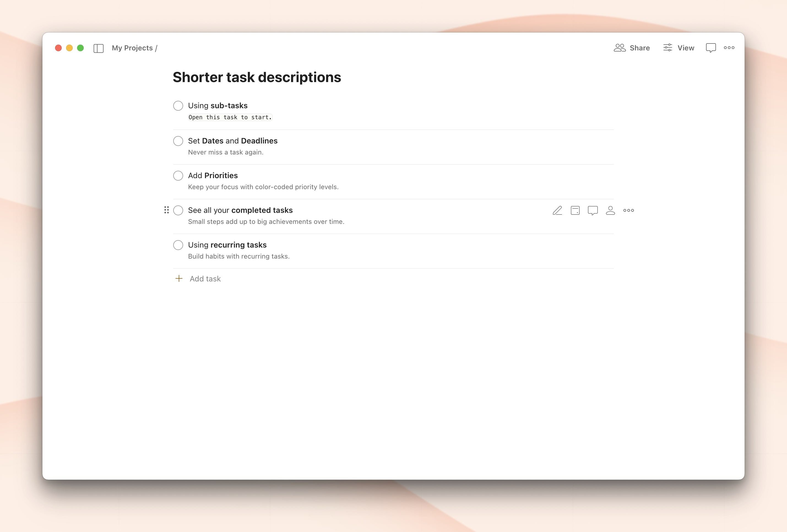Viewport: 787px width, 532px height.
Task: Click the set date calendar icon
Action: [x=575, y=210]
